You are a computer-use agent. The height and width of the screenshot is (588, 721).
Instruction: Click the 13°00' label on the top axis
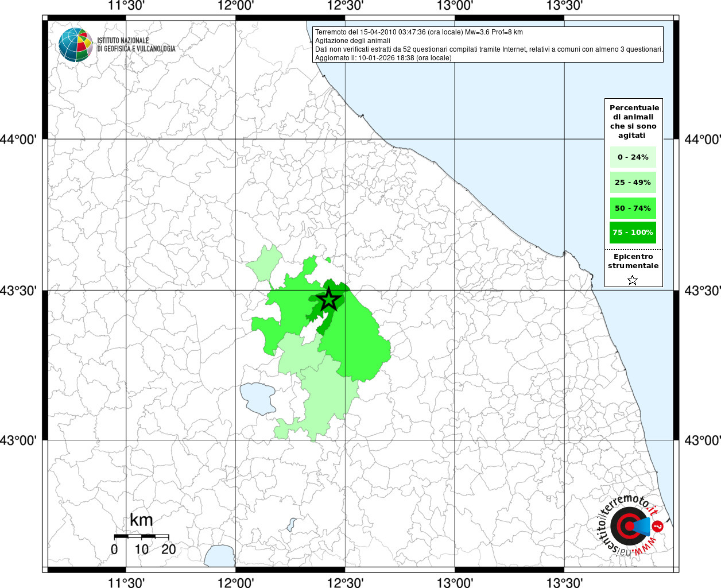455,6
